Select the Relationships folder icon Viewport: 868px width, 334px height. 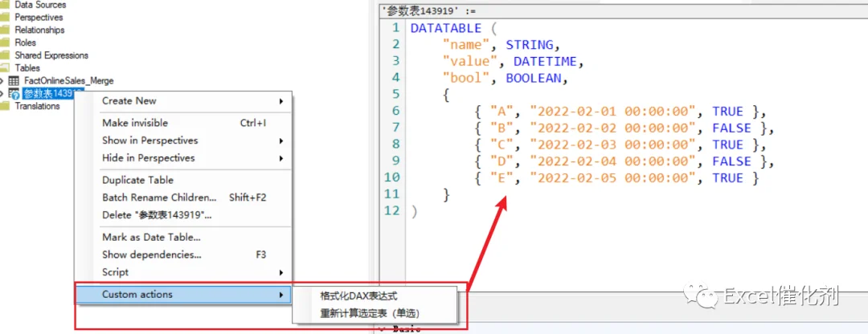coord(6,30)
